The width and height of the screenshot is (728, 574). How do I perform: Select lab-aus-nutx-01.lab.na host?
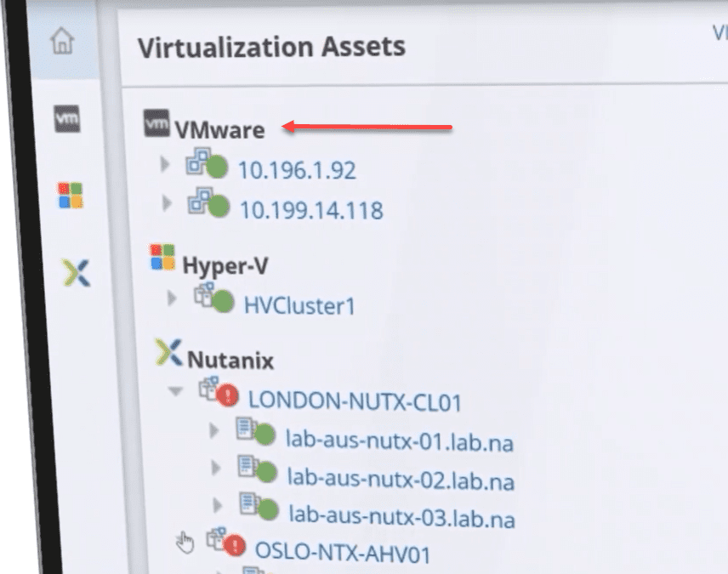click(399, 440)
